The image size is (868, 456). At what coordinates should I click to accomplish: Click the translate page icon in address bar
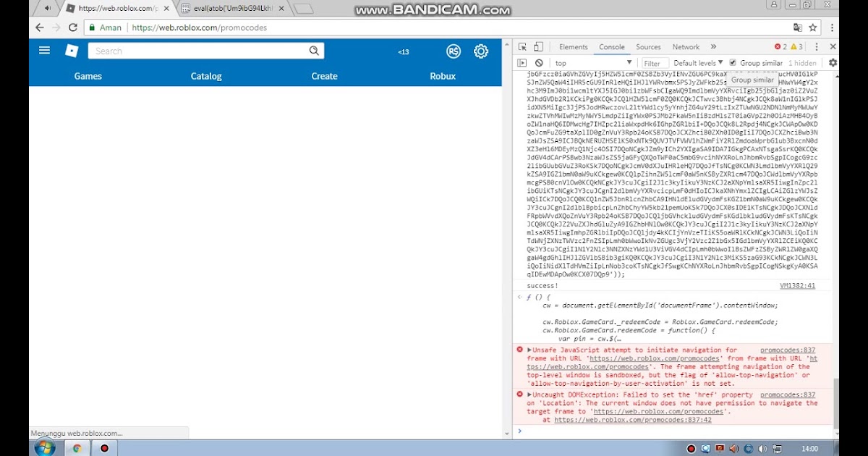798,28
